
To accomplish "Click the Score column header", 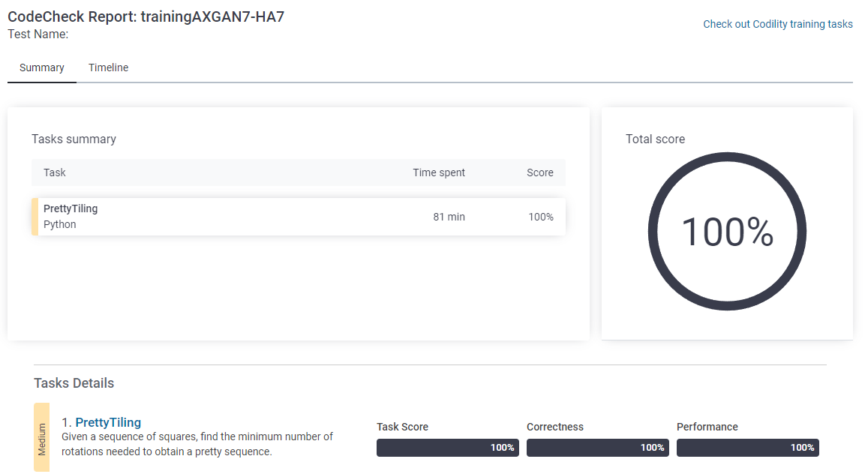I will pos(539,172).
